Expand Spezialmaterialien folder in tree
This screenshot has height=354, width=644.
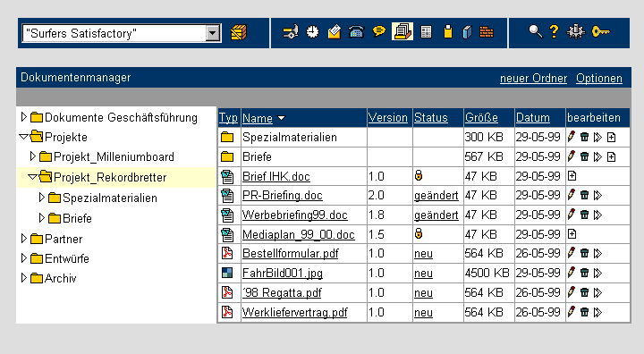[42, 198]
